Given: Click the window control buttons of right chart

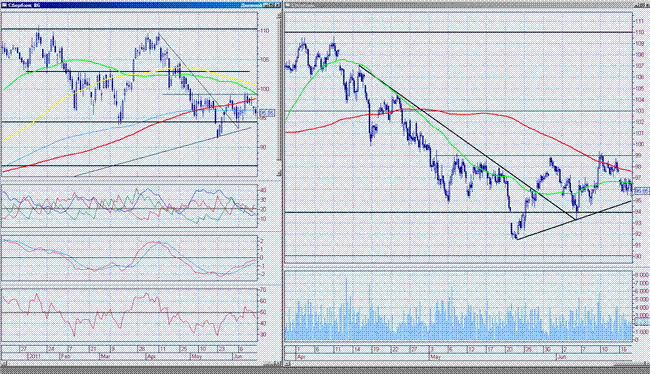Looking at the screenshot, I should (x=642, y=5).
